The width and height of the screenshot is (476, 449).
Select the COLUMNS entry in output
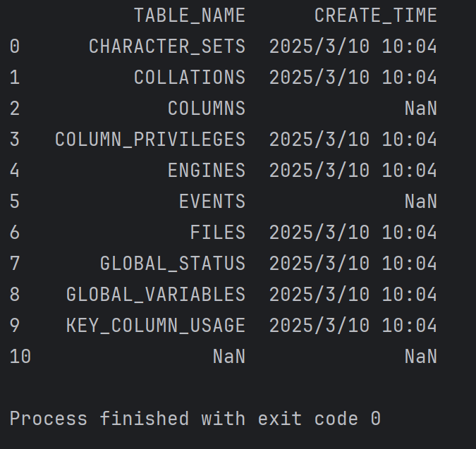206,109
